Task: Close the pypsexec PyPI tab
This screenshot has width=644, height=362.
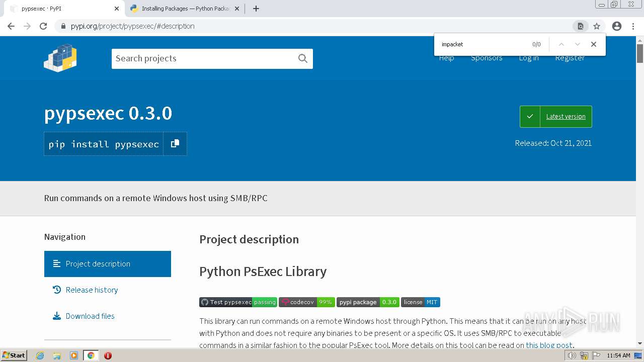Action: (117, 9)
